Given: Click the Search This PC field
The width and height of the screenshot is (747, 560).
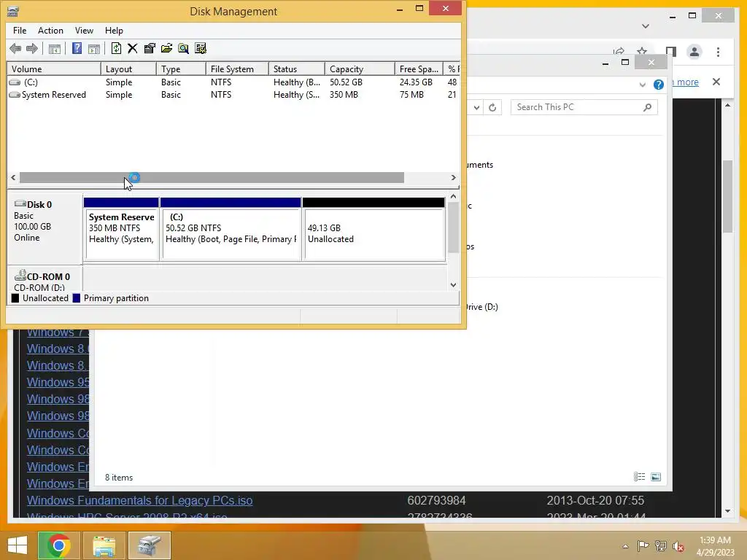Looking at the screenshot, I should [584, 108].
